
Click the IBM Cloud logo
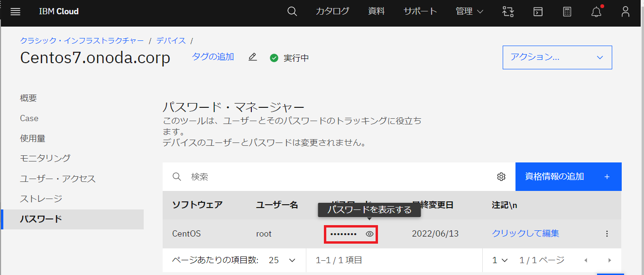coord(59,11)
